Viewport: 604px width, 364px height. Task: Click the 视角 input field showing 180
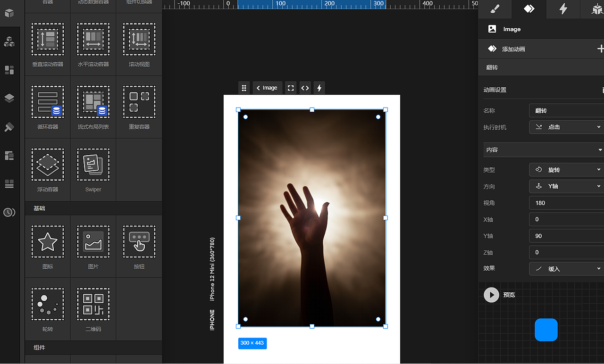click(566, 203)
